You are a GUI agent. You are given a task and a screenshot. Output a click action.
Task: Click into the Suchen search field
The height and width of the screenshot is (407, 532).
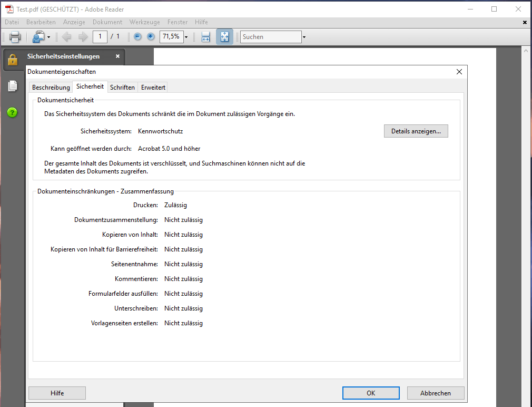coord(271,37)
